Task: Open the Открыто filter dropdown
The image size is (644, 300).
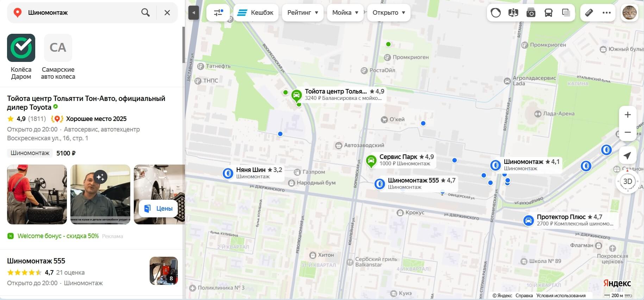Action: click(389, 13)
